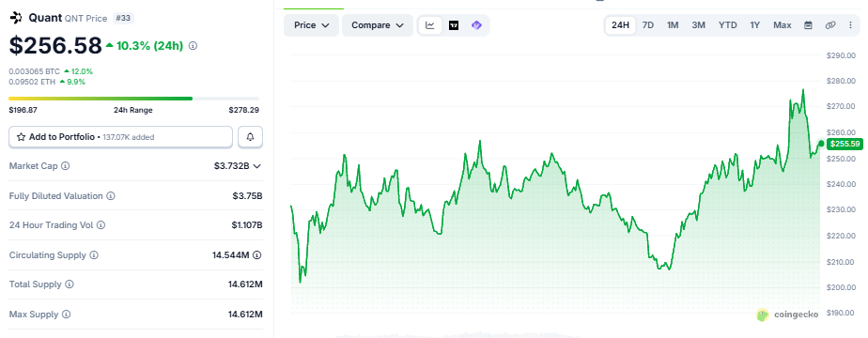The width and height of the screenshot is (868, 338).
Task: Select the 1M timeframe tab
Action: click(x=673, y=25)
